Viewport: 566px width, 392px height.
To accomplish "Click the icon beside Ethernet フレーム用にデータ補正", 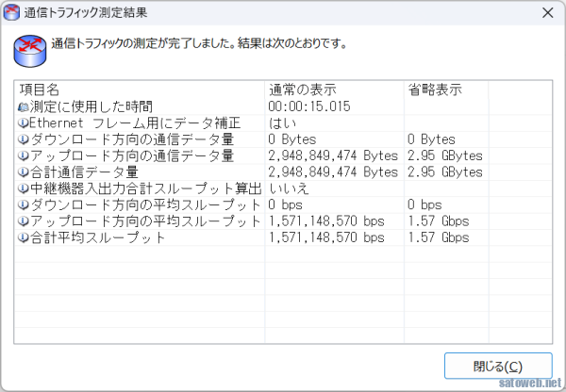I will click(x=24, y=123).
